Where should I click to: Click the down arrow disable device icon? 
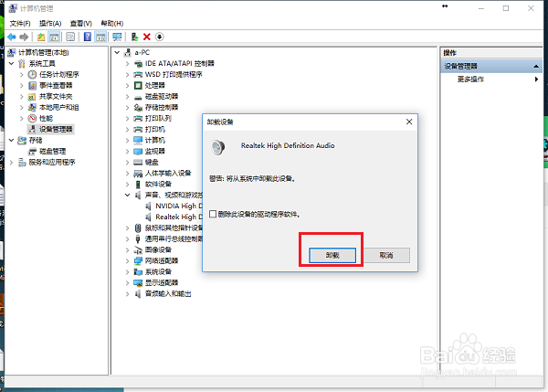coord(159,37)
